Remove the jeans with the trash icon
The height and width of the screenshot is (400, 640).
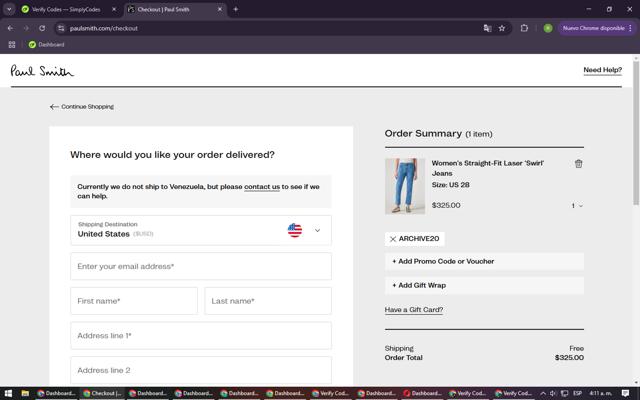[x=578, y=164]
